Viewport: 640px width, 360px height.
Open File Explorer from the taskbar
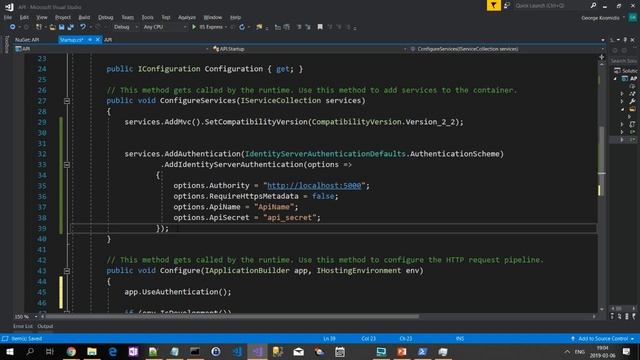(x=92, y=351)
